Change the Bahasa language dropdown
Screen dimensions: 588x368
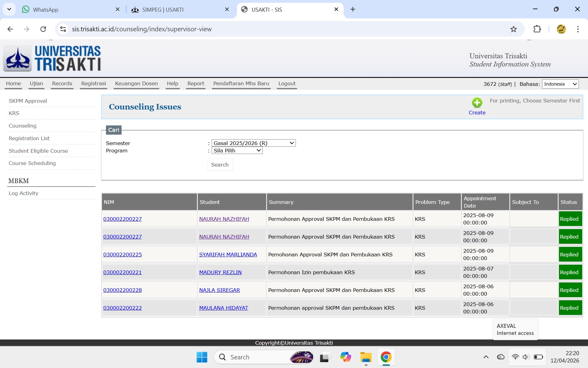tap(560, 84)
